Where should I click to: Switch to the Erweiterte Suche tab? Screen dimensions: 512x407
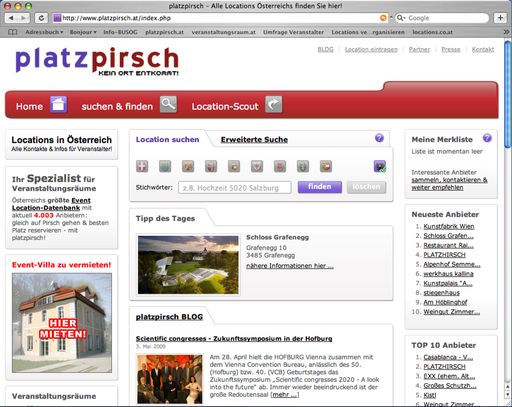click(x=254, y=139)
